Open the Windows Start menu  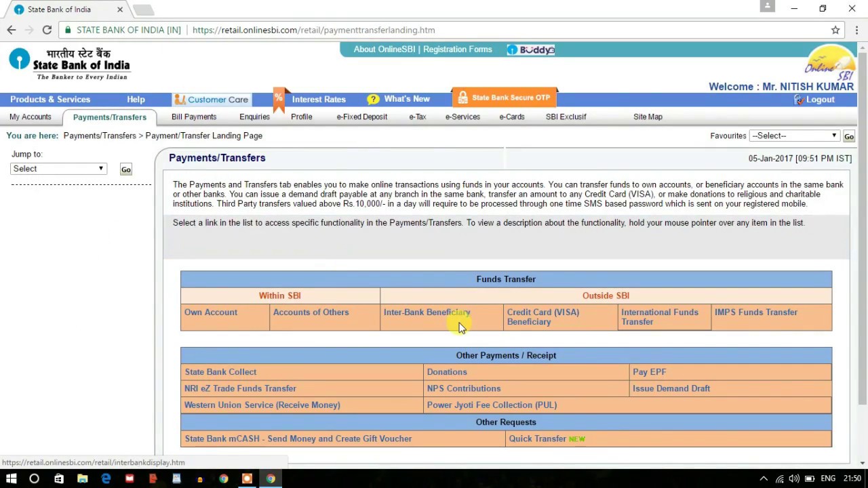[11, 479]
